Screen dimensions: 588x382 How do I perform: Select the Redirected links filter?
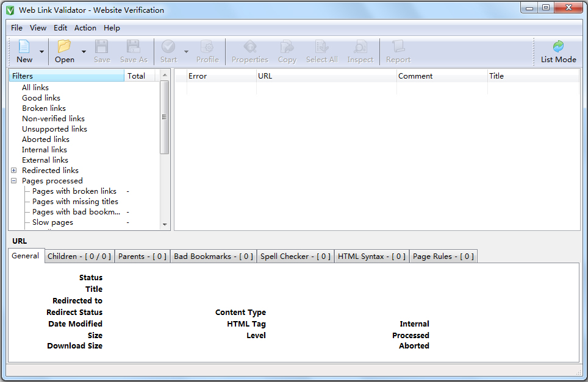[50, 171]
